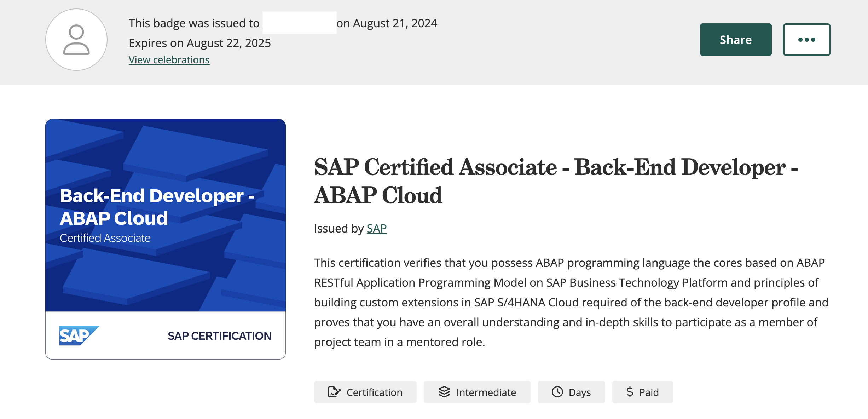Click the Certification tag label
The height and width of the screenshot is (419, 868).
point(374,392)
